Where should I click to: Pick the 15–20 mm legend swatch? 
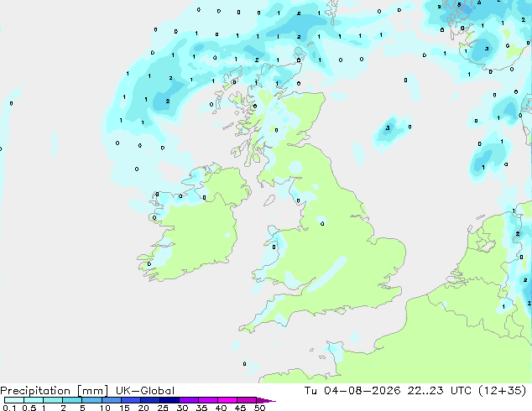[x=131, y=400]
